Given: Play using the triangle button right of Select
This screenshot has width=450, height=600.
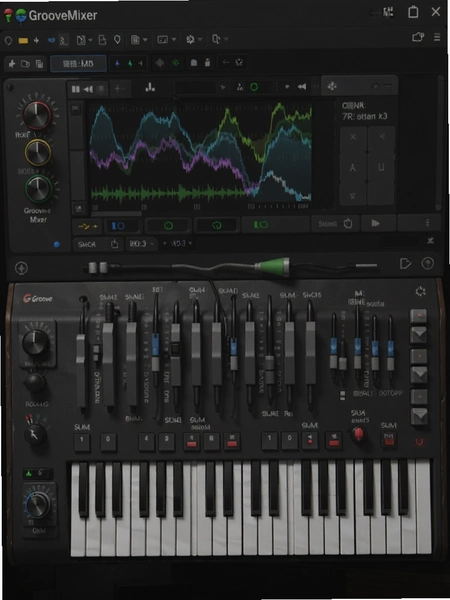Looking at the screenshot, I should click(375, 223).
